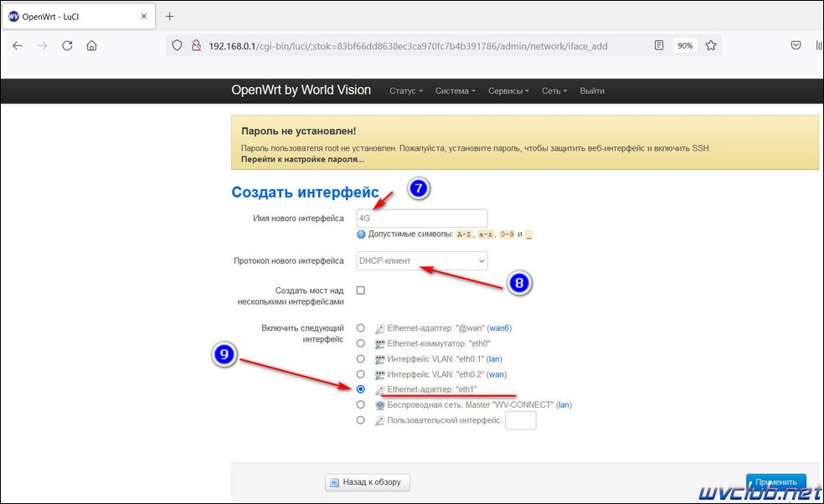Click the insecure connection padlock icon
824x504 pixels.
coord(196,46)
